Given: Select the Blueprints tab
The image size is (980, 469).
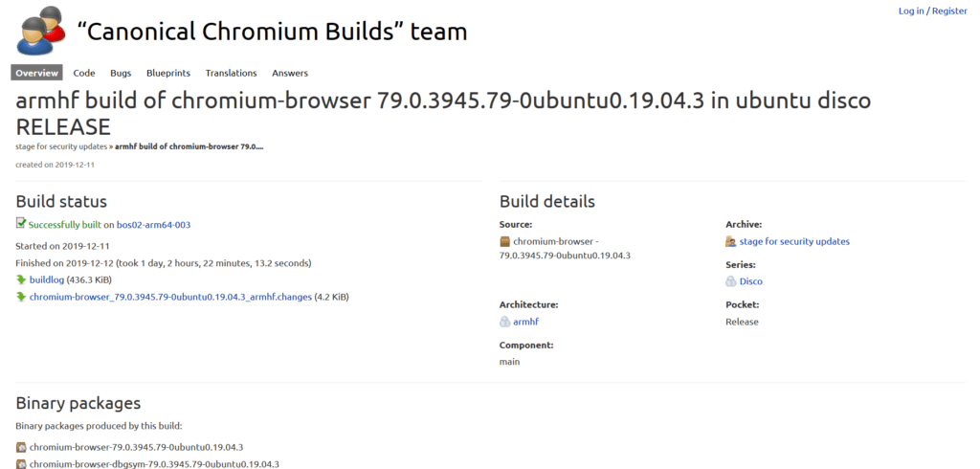Looking at the screenshot, I should (x=168, y=73).
